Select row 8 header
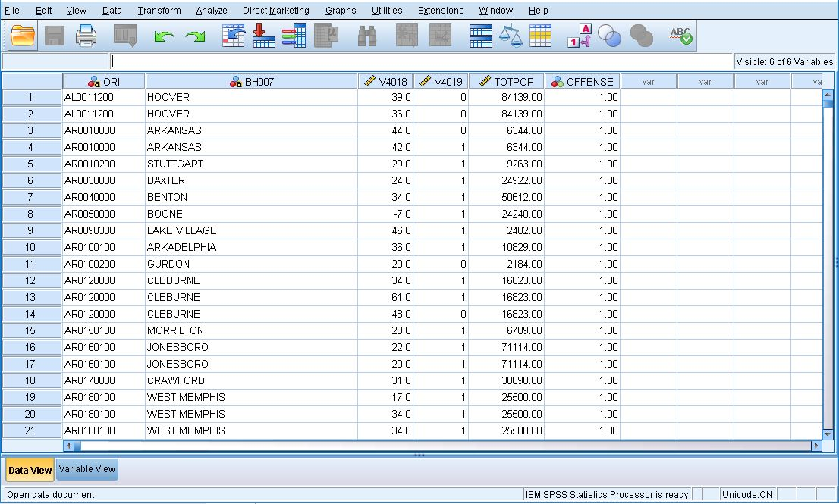Screen dimensions: 839x504 [x=31, y=214]
